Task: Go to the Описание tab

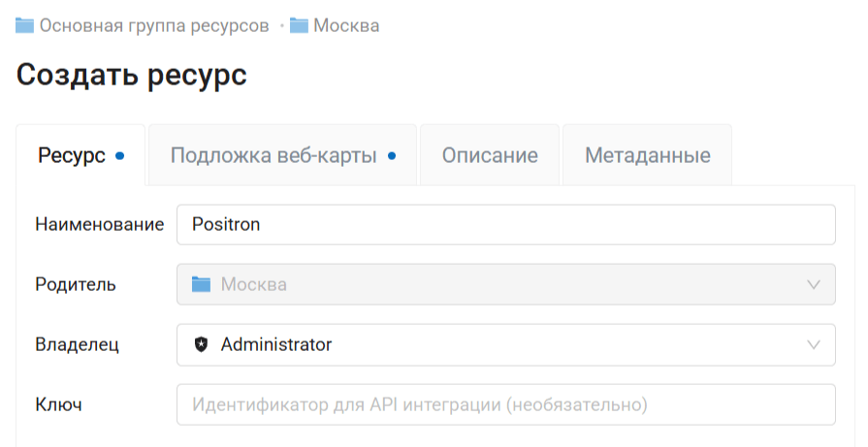Action: tap(490, 155)
